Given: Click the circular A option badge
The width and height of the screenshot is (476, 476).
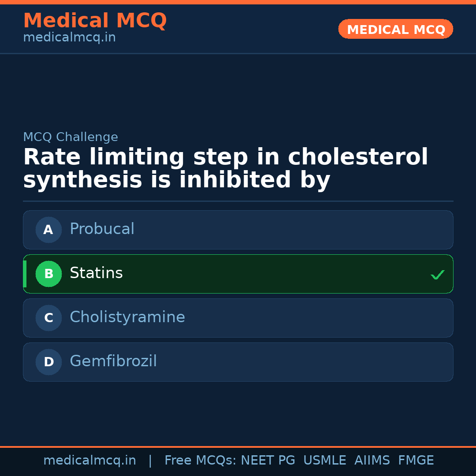Looking at the screenshot, I should click(x=48, y=230).
